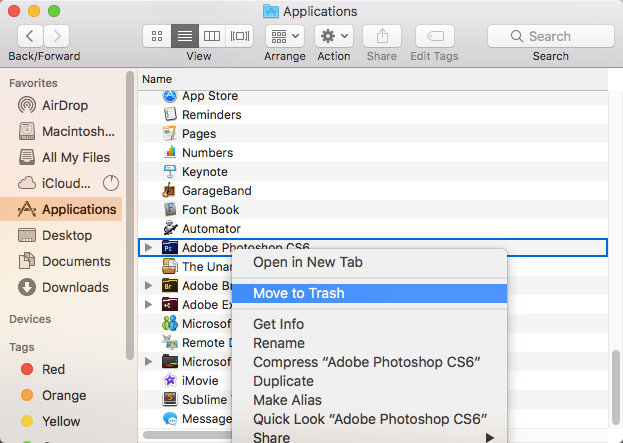Switch to icon view

(x=157, y=36)
